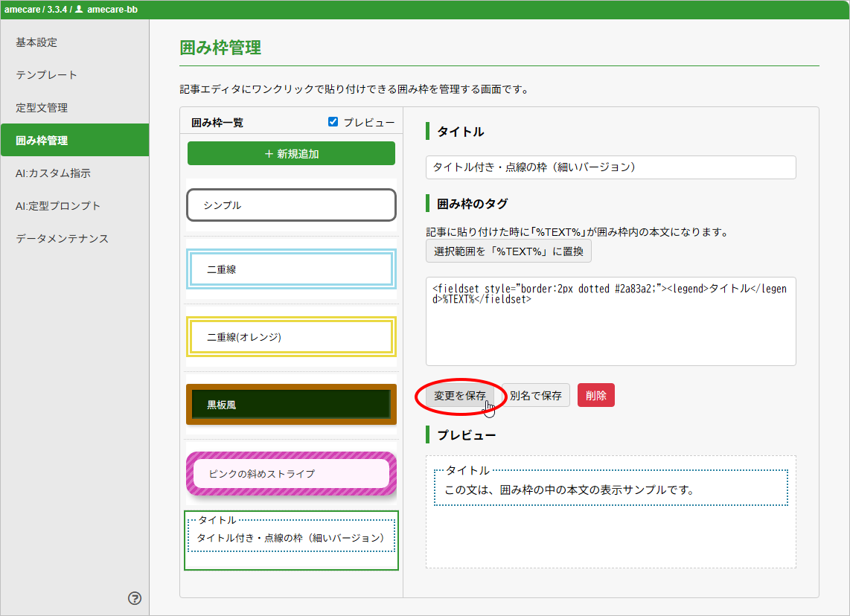This screenshot has width=850, height=616.
Task: Go to テンプレート settings page
Action: pos(46,75)
